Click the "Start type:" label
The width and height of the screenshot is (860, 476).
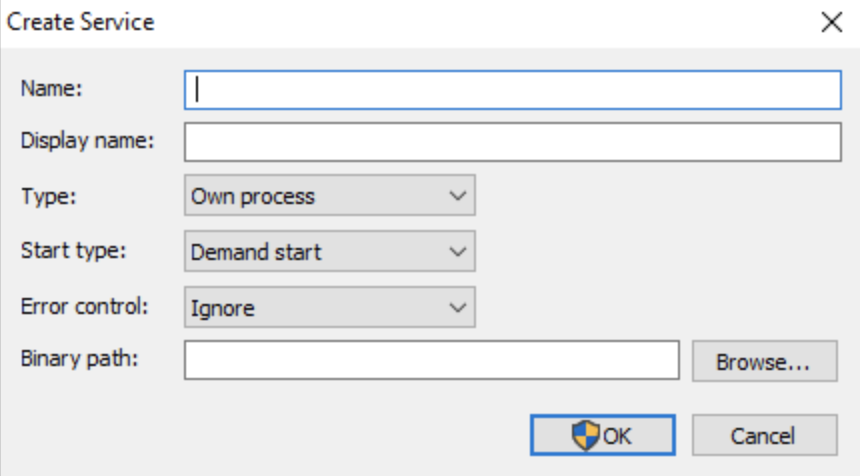73,250
